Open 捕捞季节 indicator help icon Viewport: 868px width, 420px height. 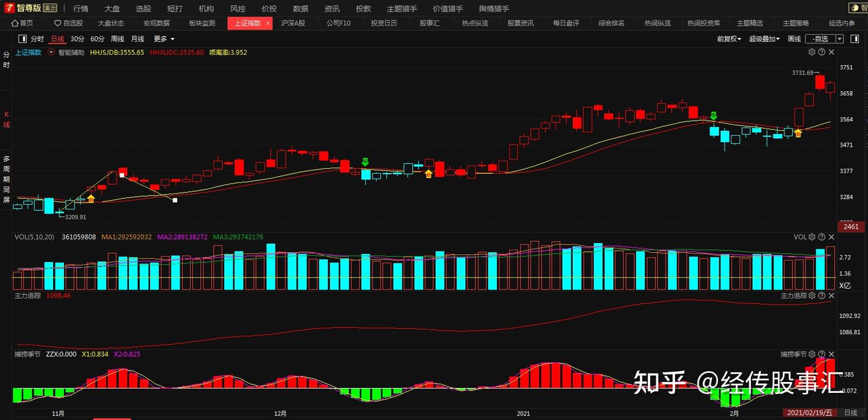pyautogui.click(x=822, y=354)
